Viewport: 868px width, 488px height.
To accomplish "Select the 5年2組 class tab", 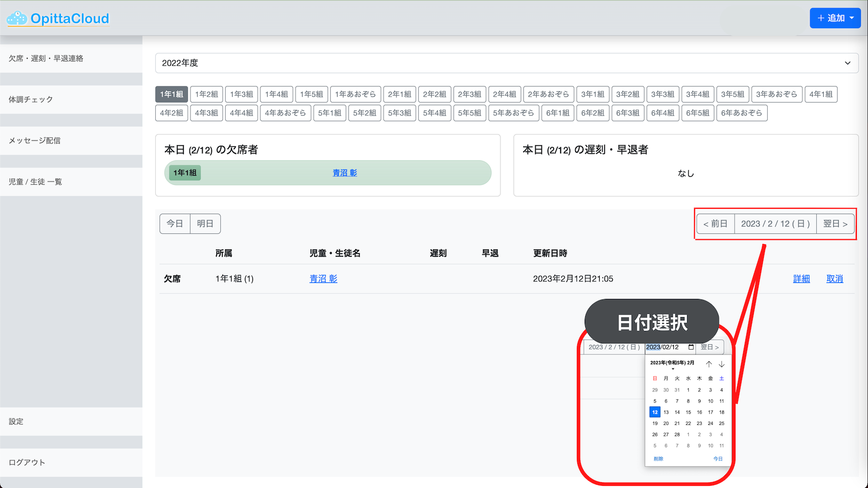I will pos(365,113).
